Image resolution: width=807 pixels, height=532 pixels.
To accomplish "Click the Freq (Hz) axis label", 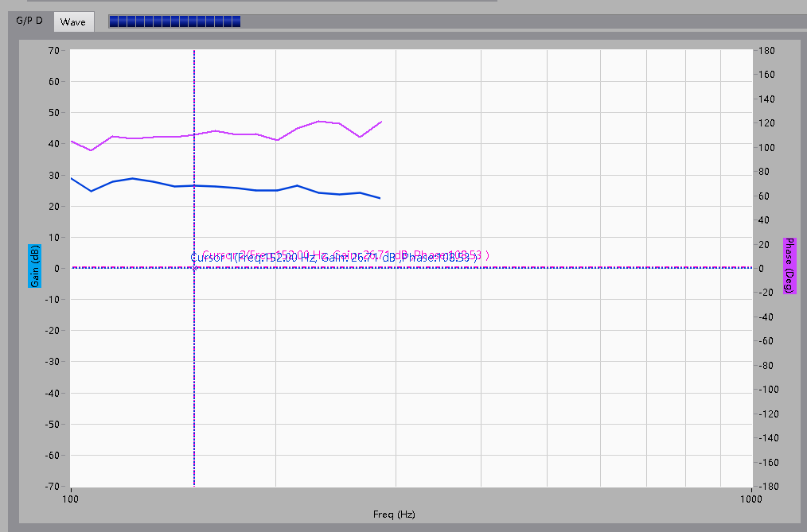I will coord(394,515).
